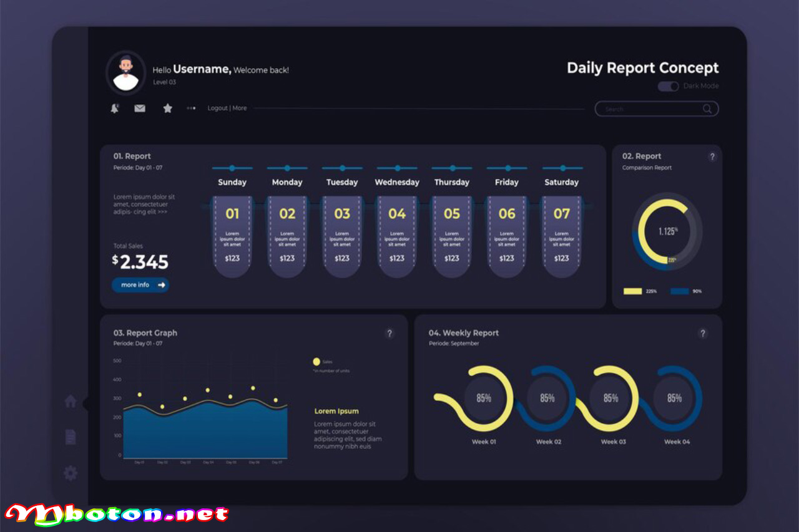
Task: Click the notification bell icon
Action: 115,109
